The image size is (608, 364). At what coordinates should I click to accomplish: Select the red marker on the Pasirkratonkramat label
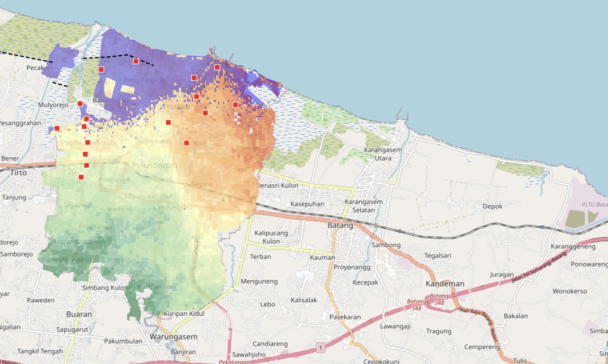click(88, 142)
